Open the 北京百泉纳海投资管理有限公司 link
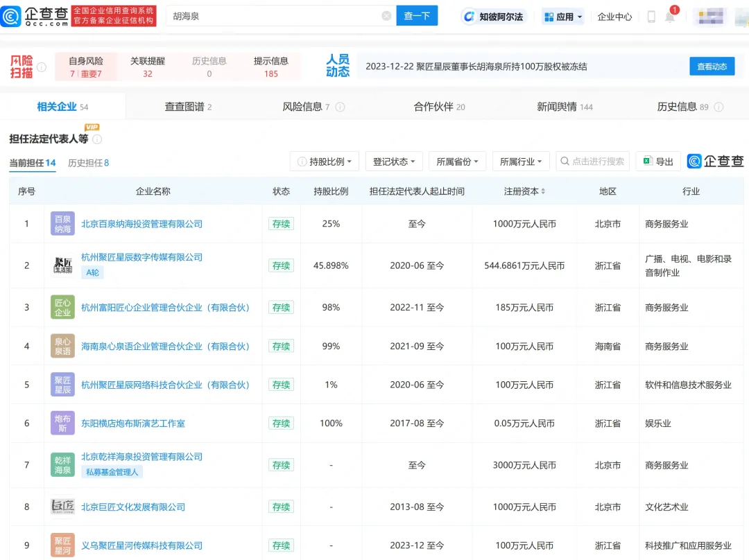The height and width of the screenshot is (560, 749). (142, 224)
